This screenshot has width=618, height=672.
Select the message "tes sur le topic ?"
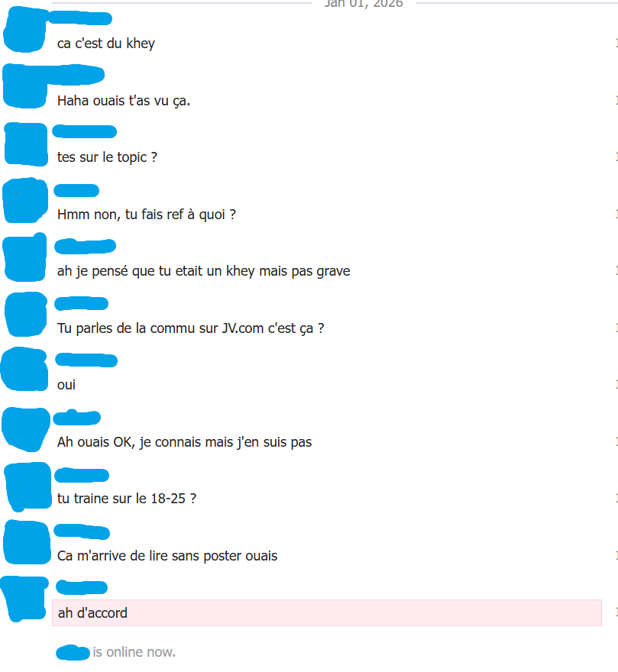point(107,157)
